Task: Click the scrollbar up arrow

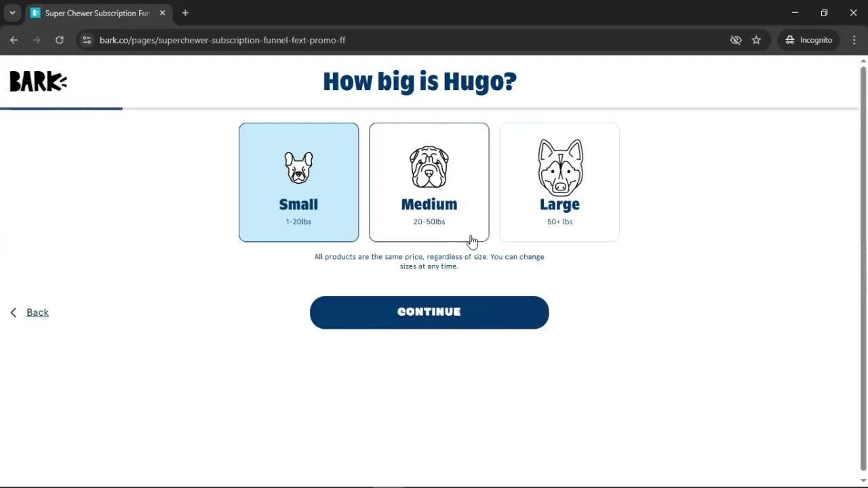Action: click(863, 60)
